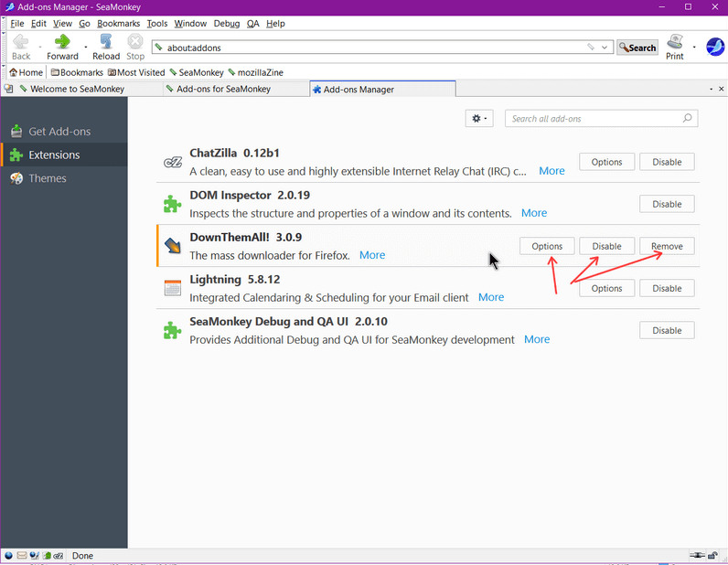The image size is (728, 565).
Task: Open the QA menu
Action: tap(253, 23)
